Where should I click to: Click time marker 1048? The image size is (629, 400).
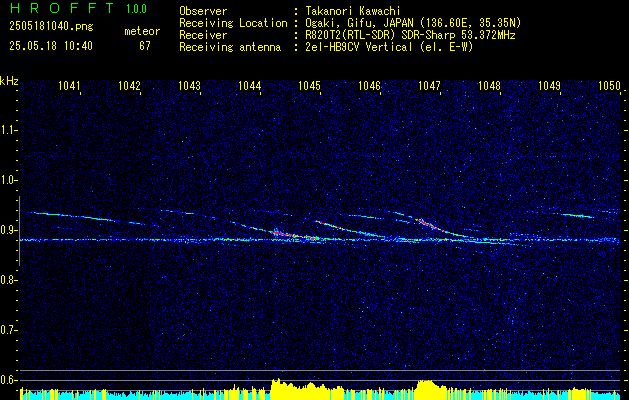pos(490,85)
